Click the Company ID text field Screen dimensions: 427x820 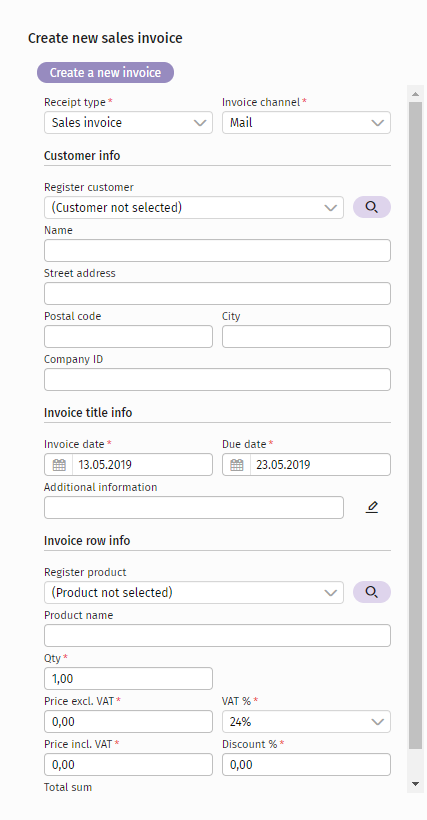tap(217, 379)
